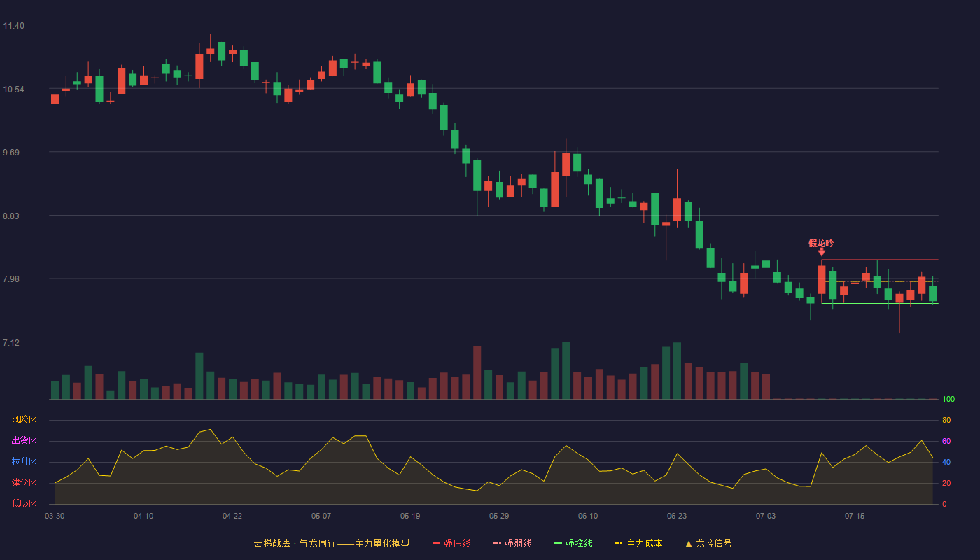This screenshot has height=560, width=980.
Task: Click the 07-15 date axis label
Action: coord(855,516)
